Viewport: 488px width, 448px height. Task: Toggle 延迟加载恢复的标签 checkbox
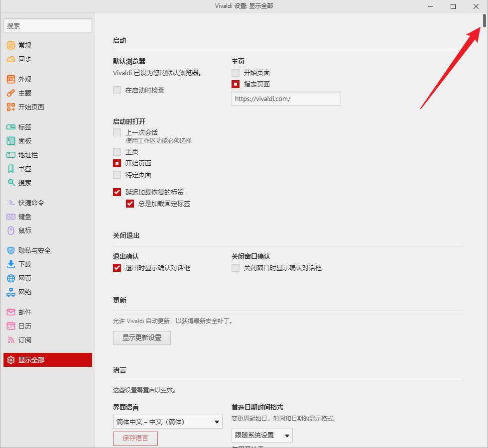[x=117, y=192]
